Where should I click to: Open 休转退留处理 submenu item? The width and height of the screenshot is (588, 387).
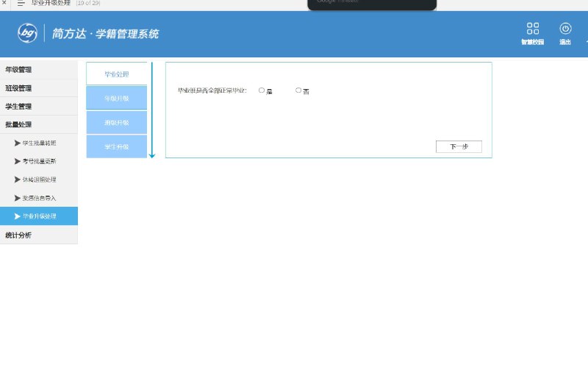(x=39, y=180)
